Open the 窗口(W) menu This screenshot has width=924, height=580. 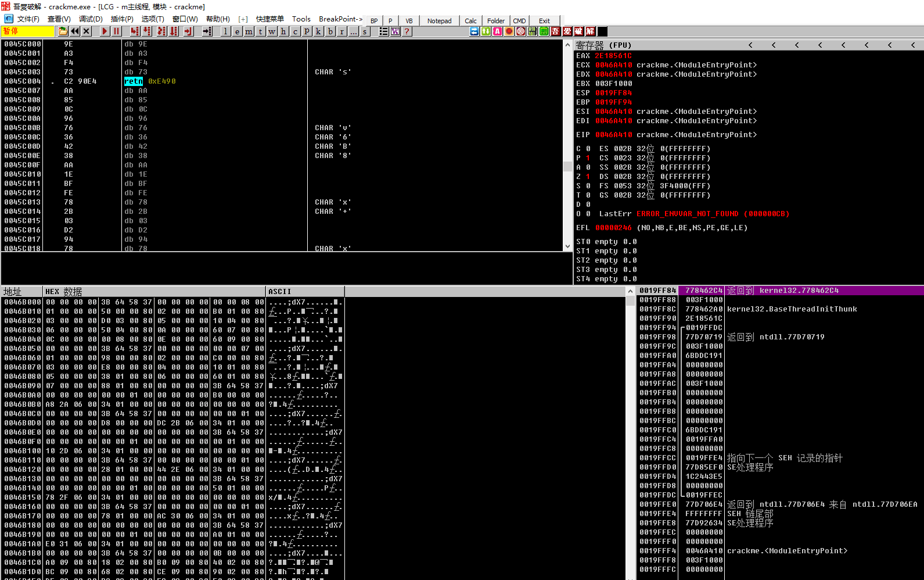click(185, 19)
